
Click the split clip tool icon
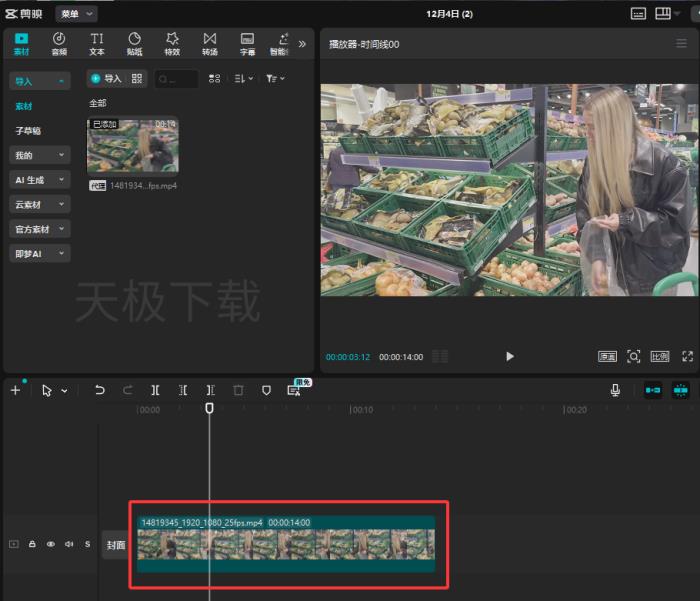pos(155,390)
